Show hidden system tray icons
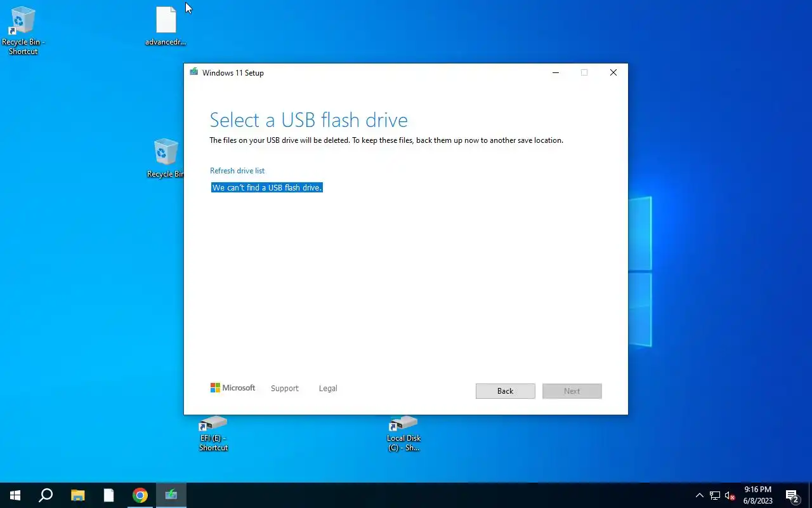Screen dimensions: 812x508 click(699, 495)
